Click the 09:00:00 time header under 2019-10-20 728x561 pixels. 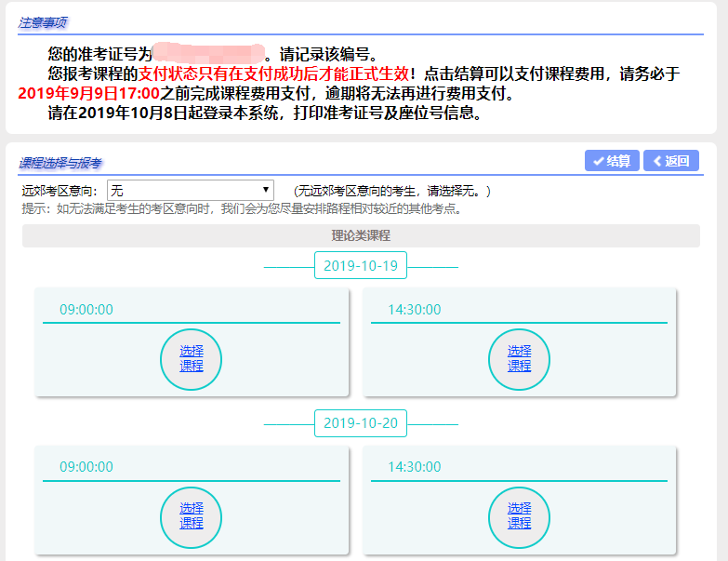pyautogui.click(x=86, y=467)
